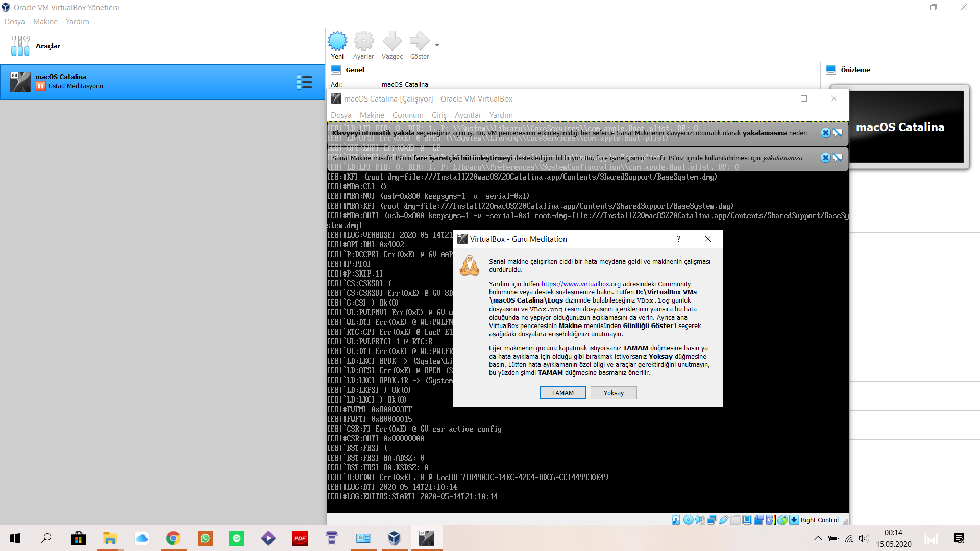This screenshot has height=551, width=980.
Task: Open the virtualbox.org link
Action: coord(581,284)
